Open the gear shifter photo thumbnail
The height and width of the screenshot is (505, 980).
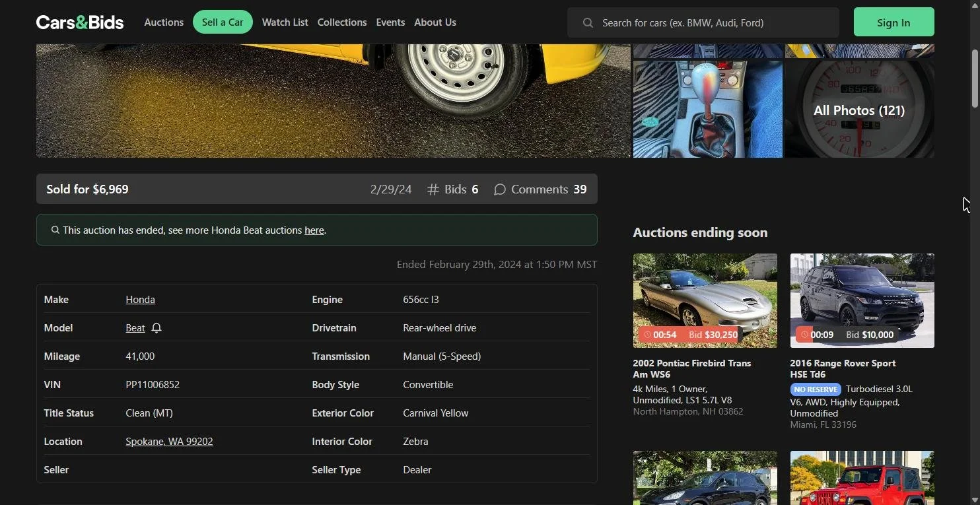pyautogui.click(x=708, y=110)
